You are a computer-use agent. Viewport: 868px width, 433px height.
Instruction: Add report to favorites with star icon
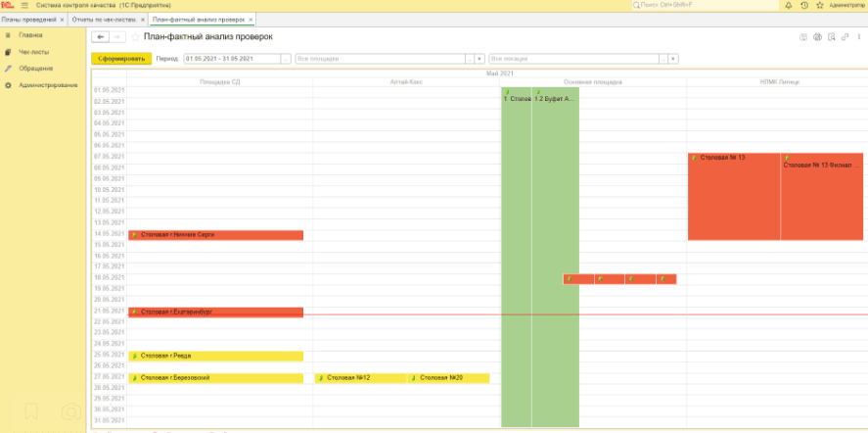[x=135, y=37]
